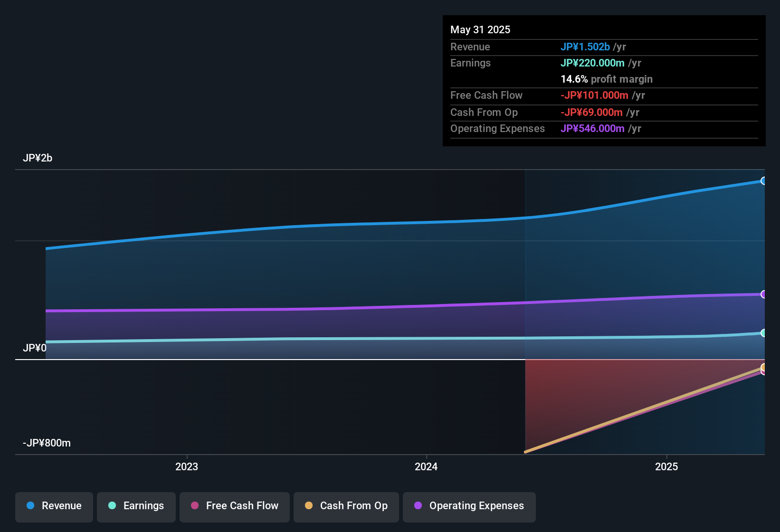Select the 2024 x-axis label
This screenshot has height=532, width=780.
pos(426,466)
